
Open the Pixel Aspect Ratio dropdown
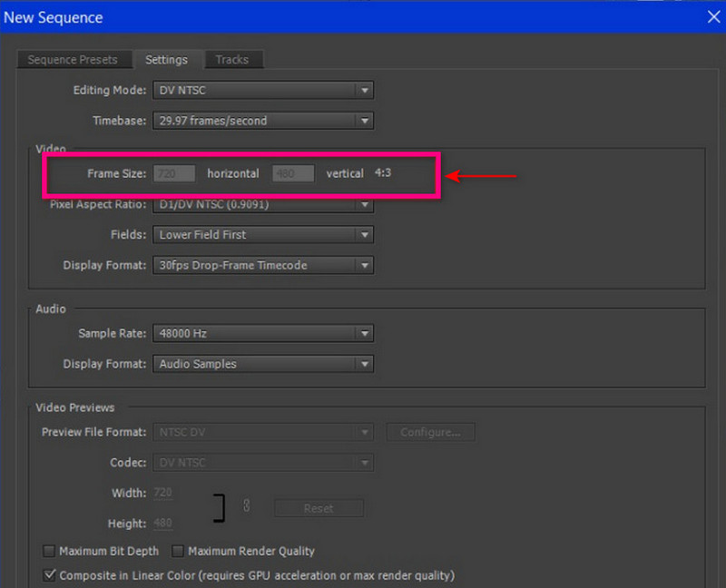pos(263,205)
